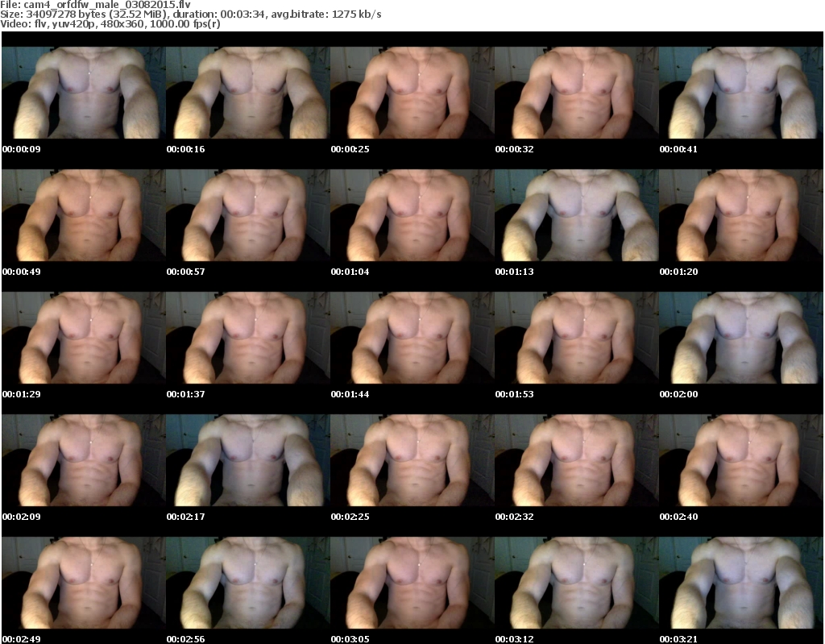Screen dimensions: 825x644
Task: Select the thumbnail at timestamp 00:01:29
Action: pos(84,338)
